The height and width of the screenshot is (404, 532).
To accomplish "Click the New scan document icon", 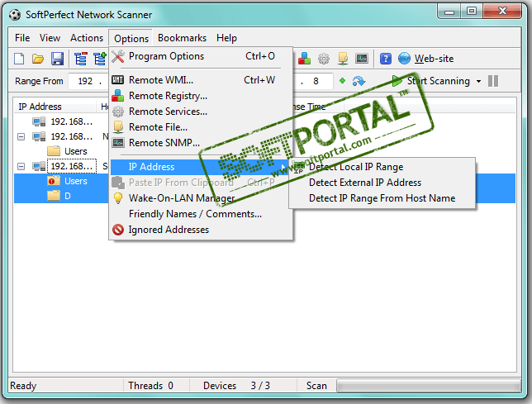I will (19, 59).
